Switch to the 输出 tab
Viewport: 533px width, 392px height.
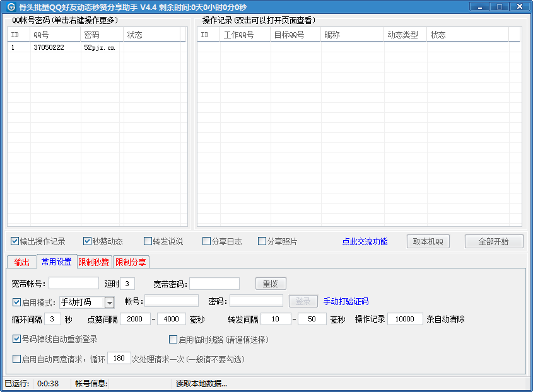[x=21, y=262]
